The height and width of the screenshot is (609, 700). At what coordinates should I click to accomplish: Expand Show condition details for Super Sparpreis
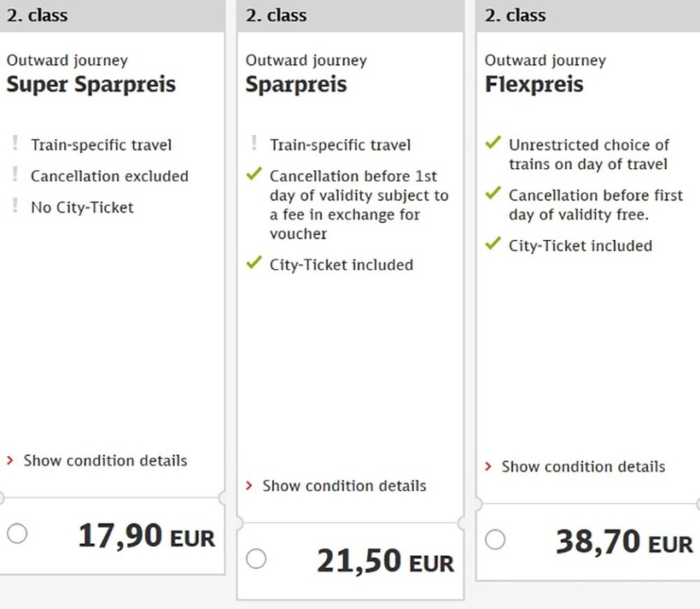[x=104, y=460]
